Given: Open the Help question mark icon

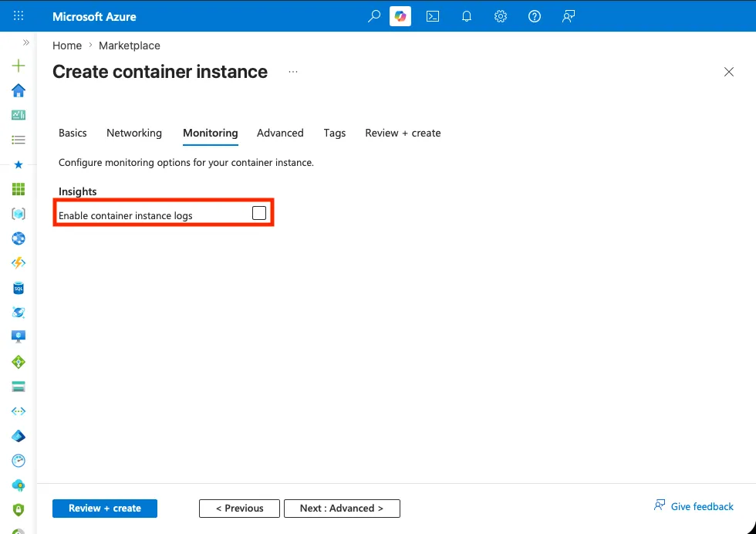Looking at the screenshot, I should [534, 16].
